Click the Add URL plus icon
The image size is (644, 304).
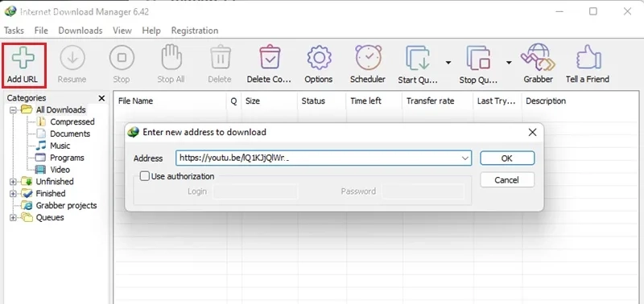[23, 57]
